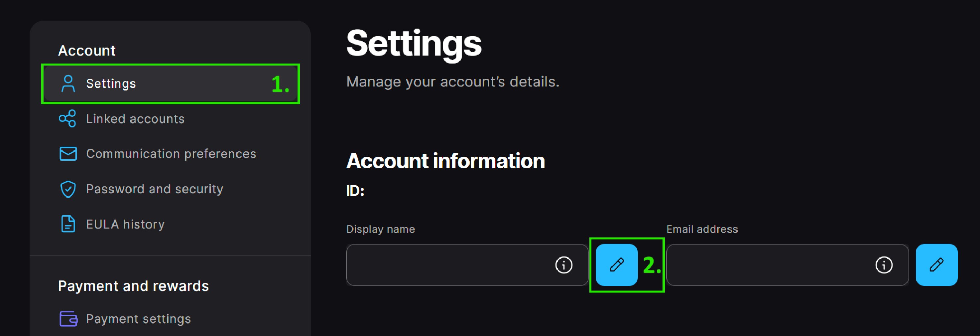Navigate to Password and security
980x336 pixels.
click(155, 189)
